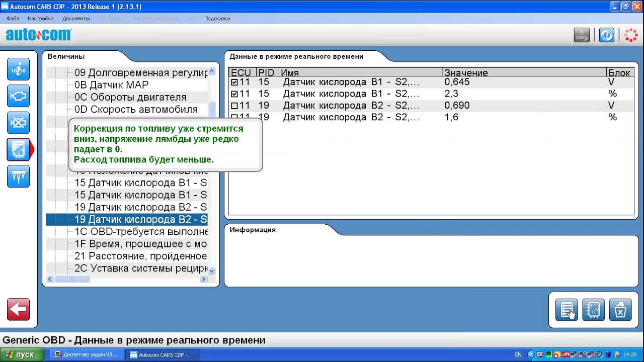
Task: Open the sensor readiness tests sidebar icon
Action: point(18,176)
